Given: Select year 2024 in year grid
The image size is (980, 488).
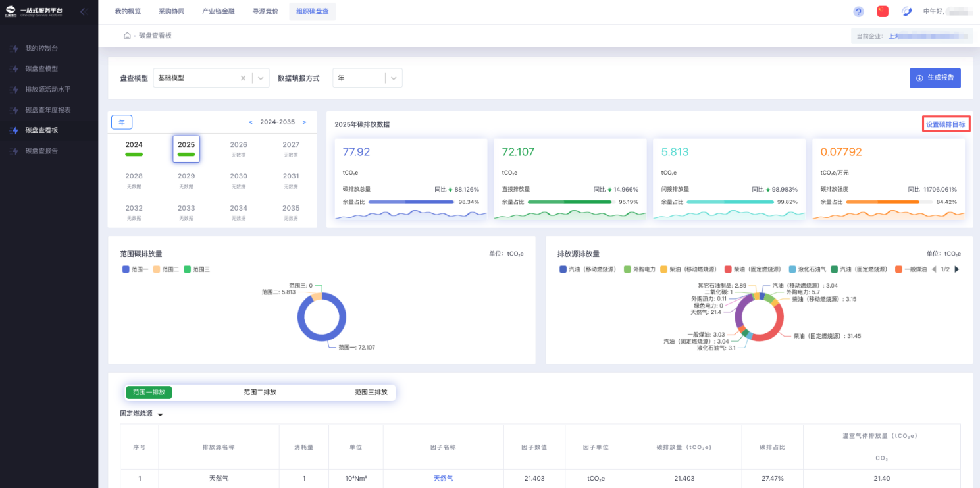Looking at the screenshot, I should tap(134, 148).
